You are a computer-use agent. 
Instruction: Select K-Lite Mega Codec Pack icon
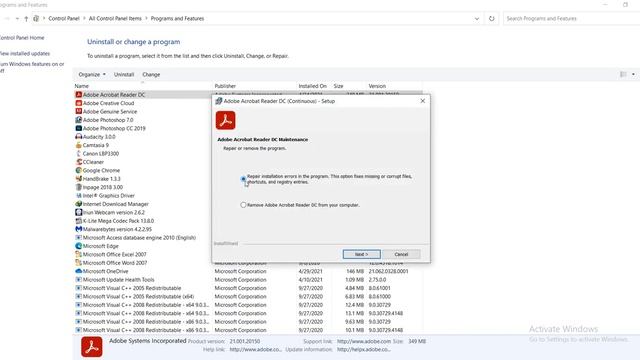pyautogui.click(x=79, y=221)
